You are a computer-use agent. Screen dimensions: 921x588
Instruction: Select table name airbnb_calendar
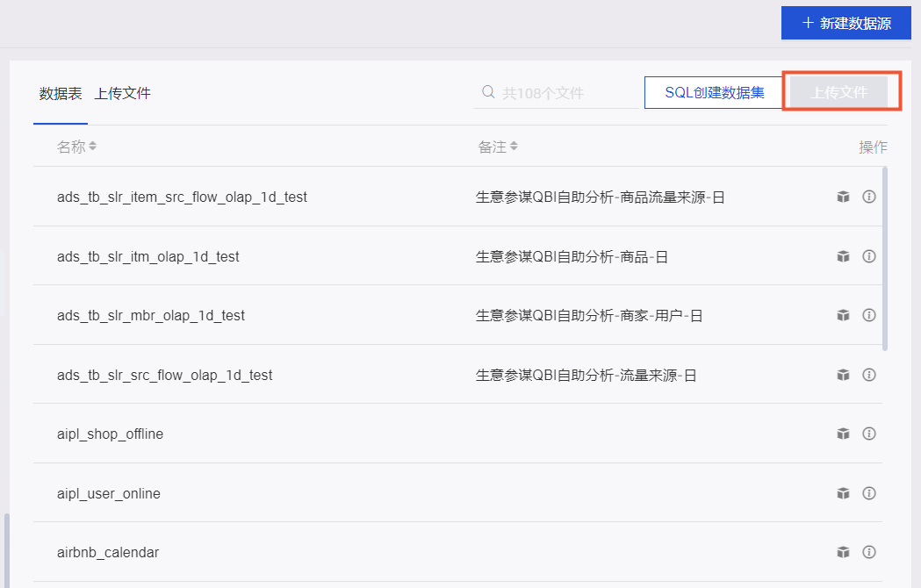[108, 552]
